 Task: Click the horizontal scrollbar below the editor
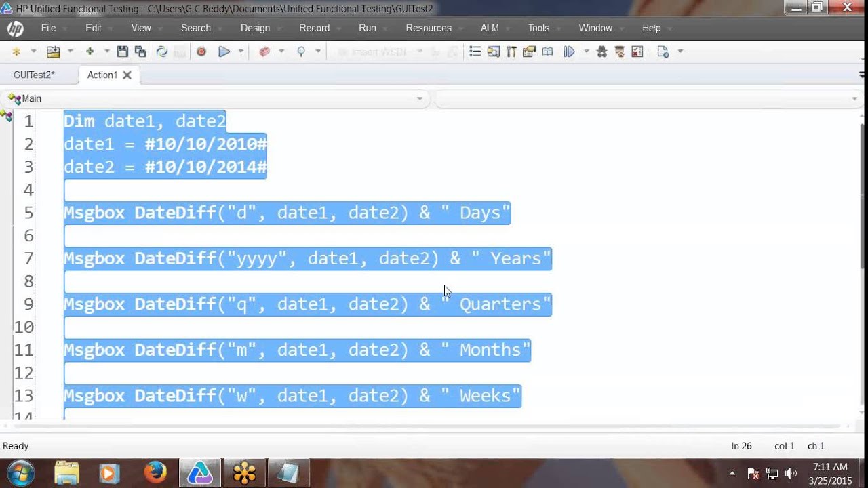pos(427,426)
